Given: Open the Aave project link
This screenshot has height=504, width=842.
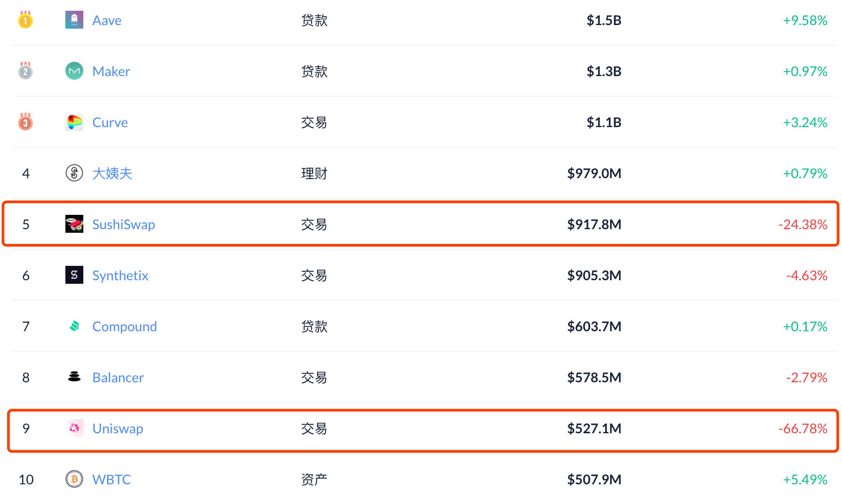Looking at the screenshot, I should [x=107, y=20].
